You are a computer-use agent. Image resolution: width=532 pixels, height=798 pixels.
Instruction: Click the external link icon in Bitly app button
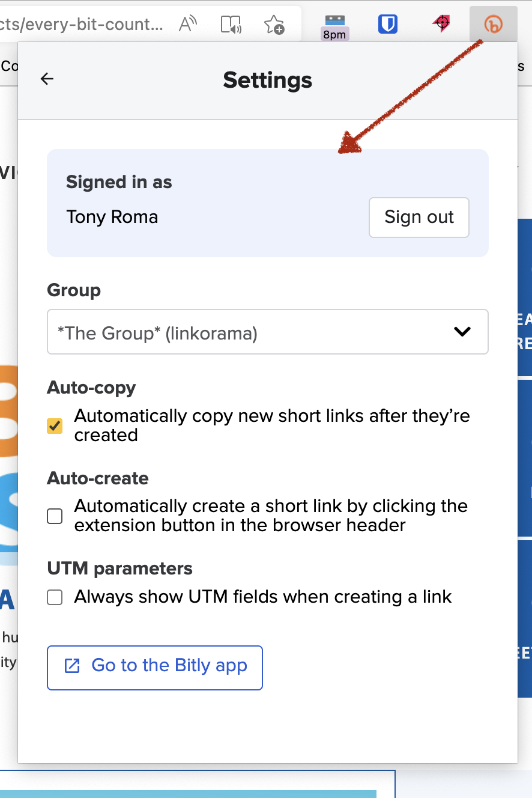[72, 666]
